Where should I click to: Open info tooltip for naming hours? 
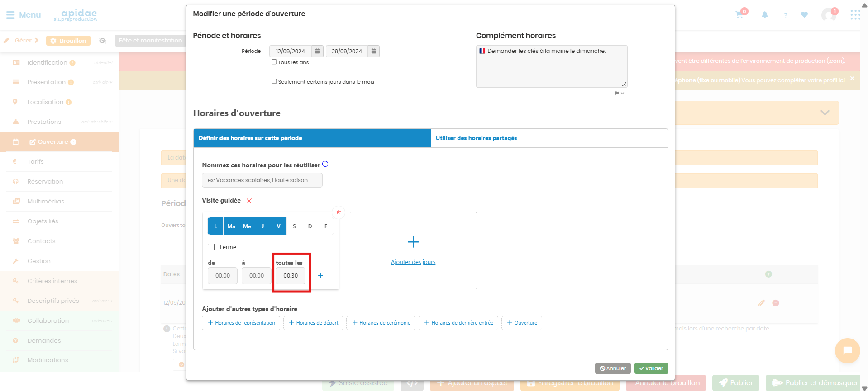325,164
